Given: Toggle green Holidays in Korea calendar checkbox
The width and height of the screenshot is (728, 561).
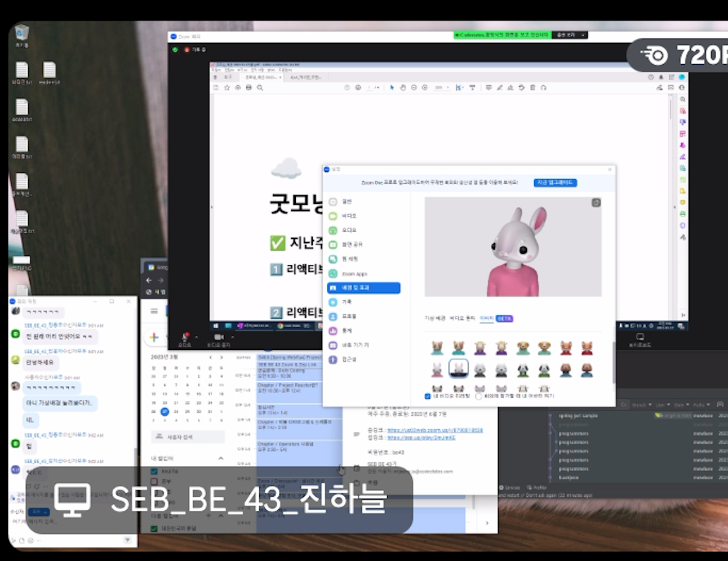Looking at the screenshot, I should click(154, 529).
